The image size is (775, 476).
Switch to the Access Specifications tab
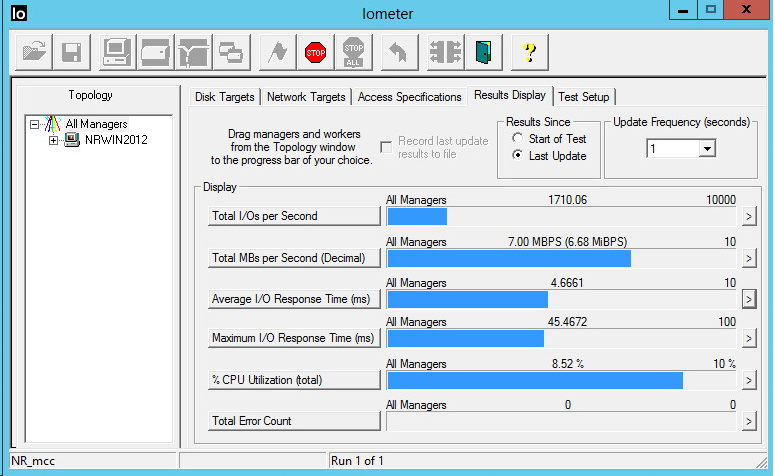click(409, 97)
